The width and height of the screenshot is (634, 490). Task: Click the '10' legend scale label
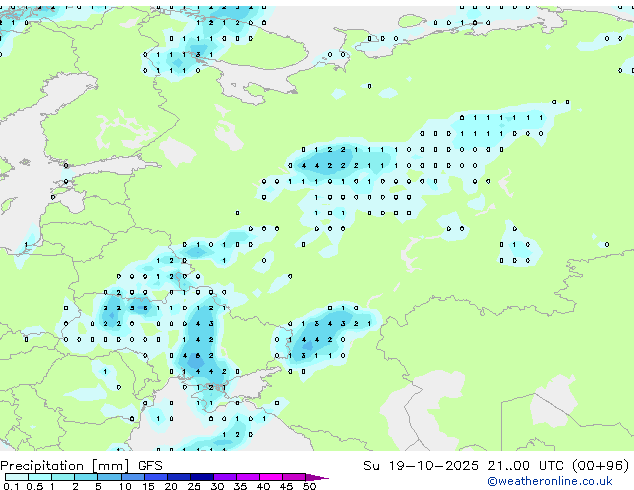(x=125, y=486)
